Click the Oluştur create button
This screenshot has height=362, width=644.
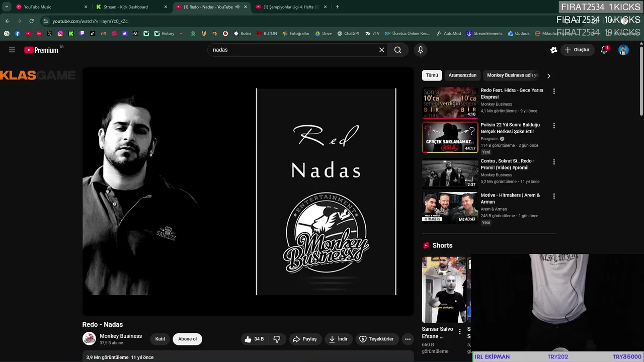pyautogui.click(x=577, y=50)
